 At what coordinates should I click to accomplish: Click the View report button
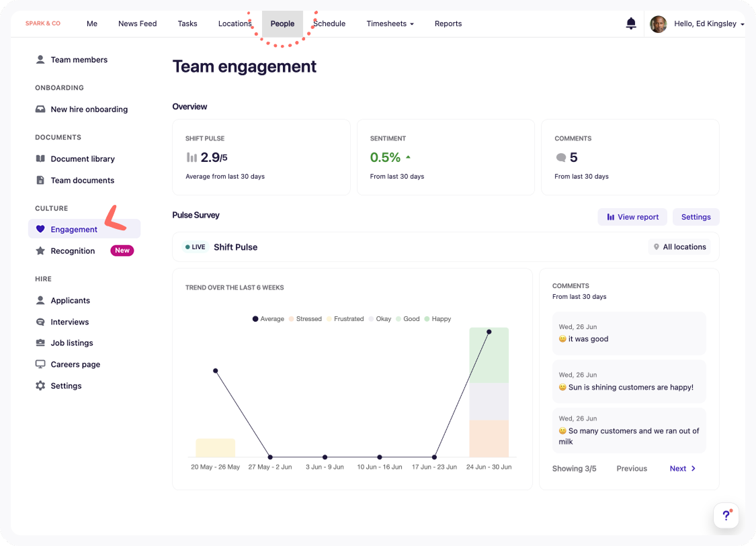point(632,217)
